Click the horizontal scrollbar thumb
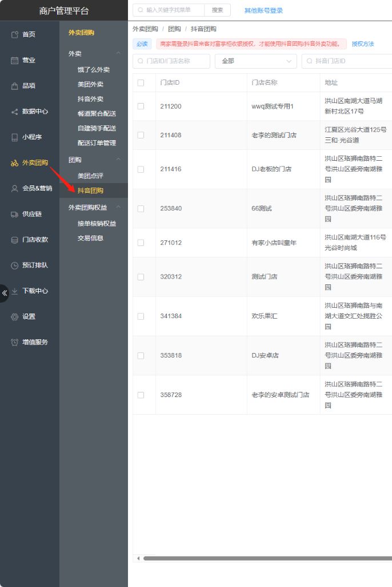The height and width of the screenshot is (587, 392). (x=267, y=558)
